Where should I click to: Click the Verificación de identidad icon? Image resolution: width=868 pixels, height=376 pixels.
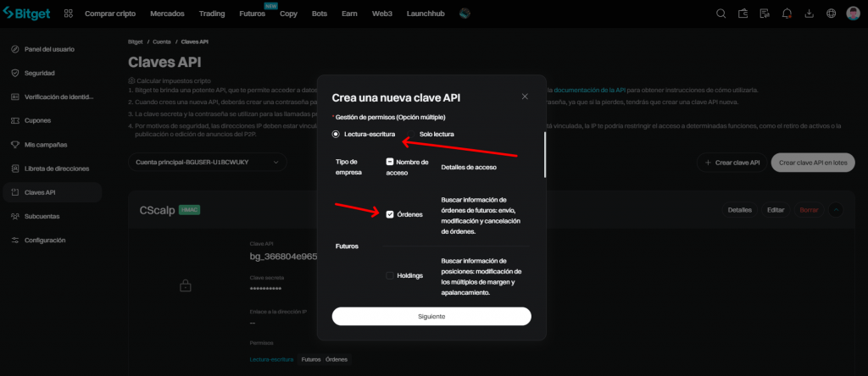pyautogui.click(x=15, y=97)
